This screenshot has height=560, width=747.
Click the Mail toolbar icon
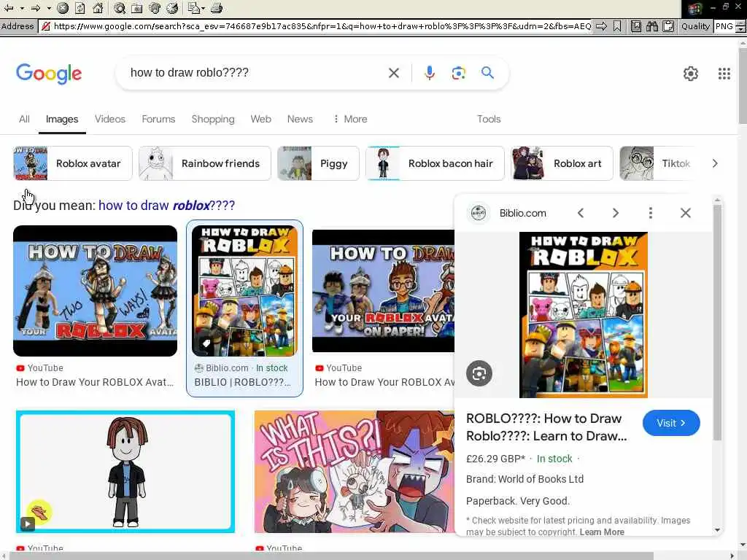[x=194, y=8]
